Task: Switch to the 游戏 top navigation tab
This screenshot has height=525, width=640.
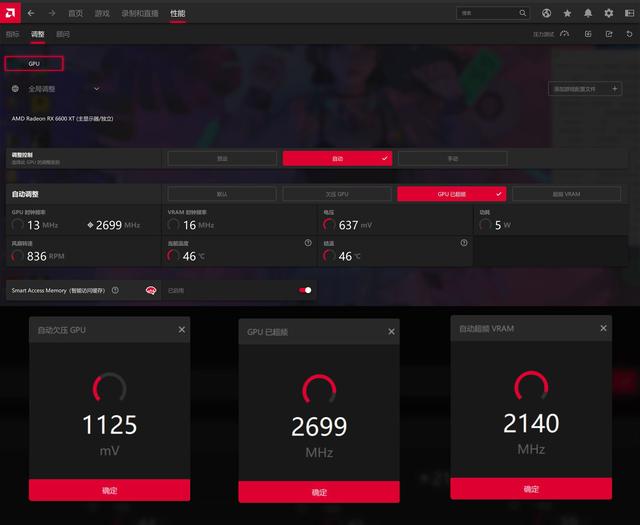Action: tap(102, 13)
